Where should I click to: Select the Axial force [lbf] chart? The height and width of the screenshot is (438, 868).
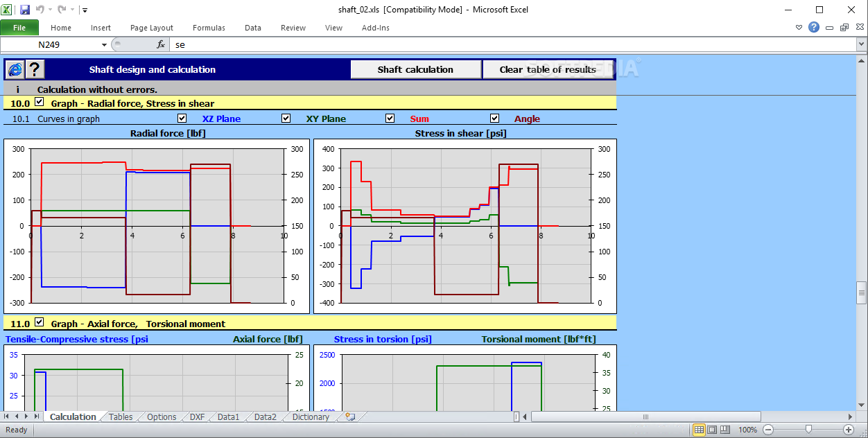click(157, 378)
